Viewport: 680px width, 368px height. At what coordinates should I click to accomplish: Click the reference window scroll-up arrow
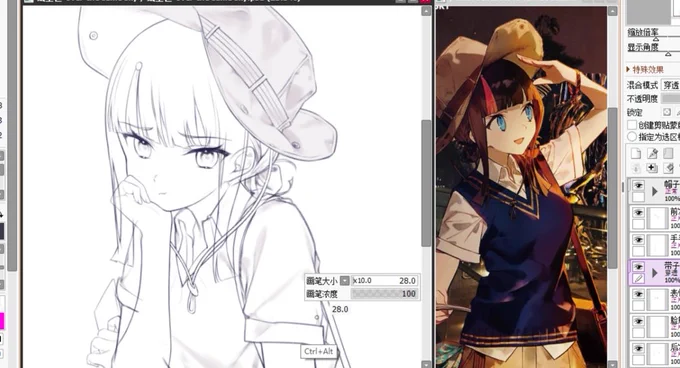point(612,11)
